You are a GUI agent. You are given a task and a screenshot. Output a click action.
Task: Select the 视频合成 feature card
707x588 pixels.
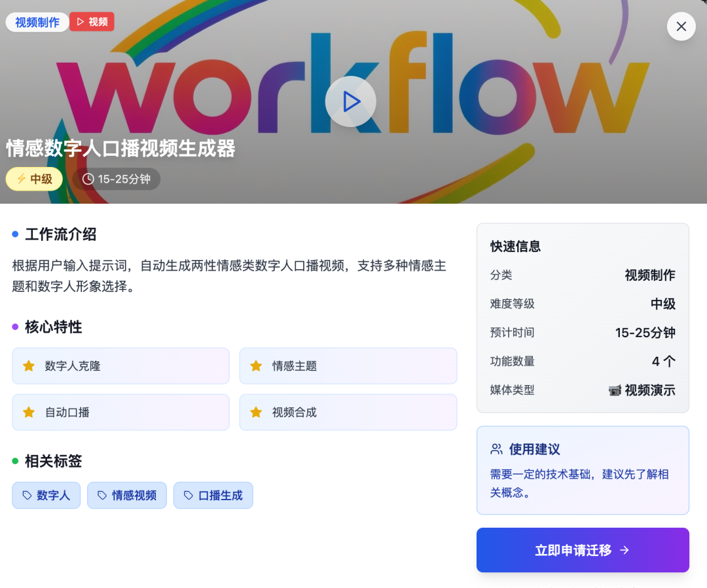tap(348, 412)
